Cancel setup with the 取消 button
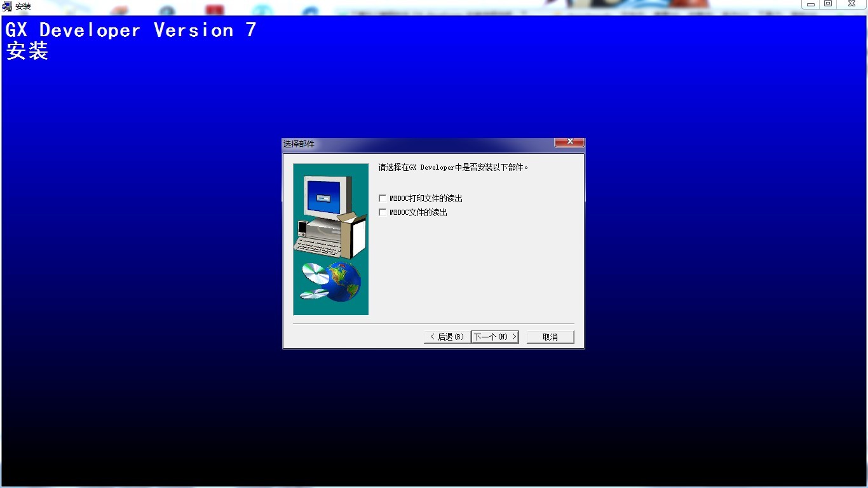 point(550,337)
